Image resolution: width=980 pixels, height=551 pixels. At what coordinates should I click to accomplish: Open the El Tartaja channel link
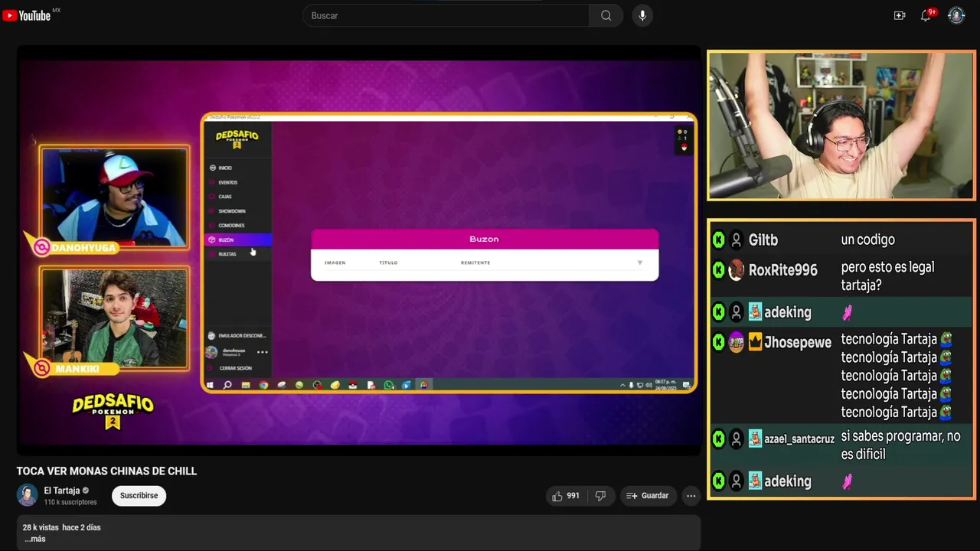pyautogui.click(x=62, y=491)
